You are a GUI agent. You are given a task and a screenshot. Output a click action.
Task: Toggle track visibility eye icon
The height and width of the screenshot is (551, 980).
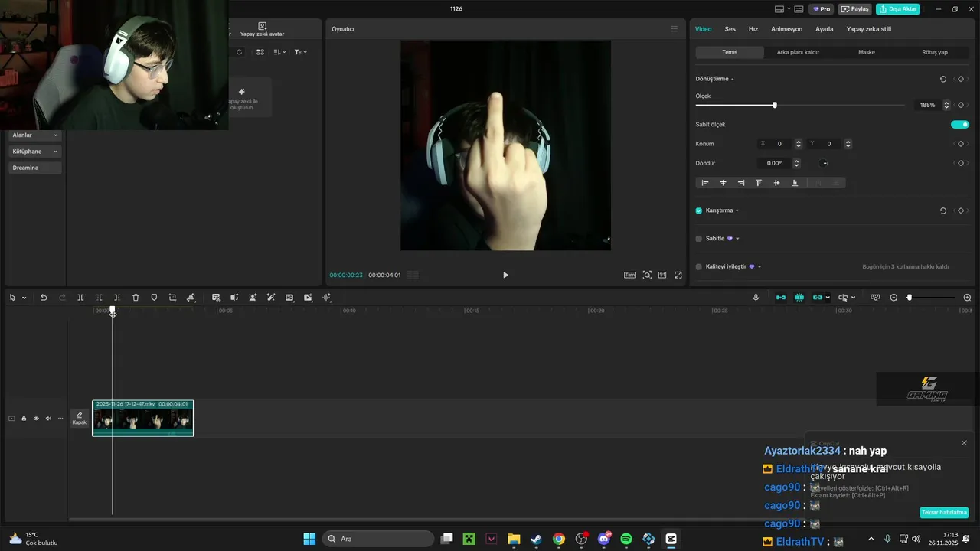pyautogui.click(x=36, y=419)
